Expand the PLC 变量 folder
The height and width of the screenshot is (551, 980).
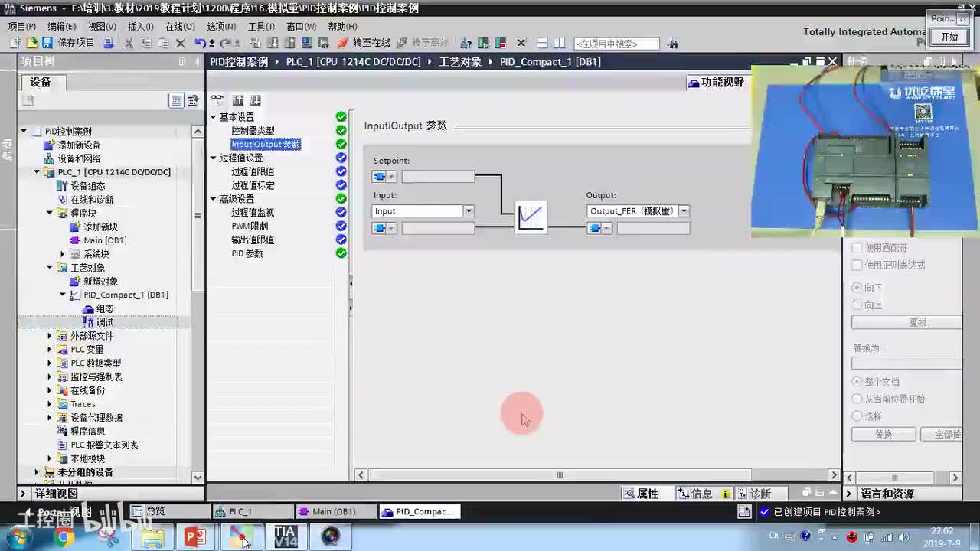coord(50,350)
